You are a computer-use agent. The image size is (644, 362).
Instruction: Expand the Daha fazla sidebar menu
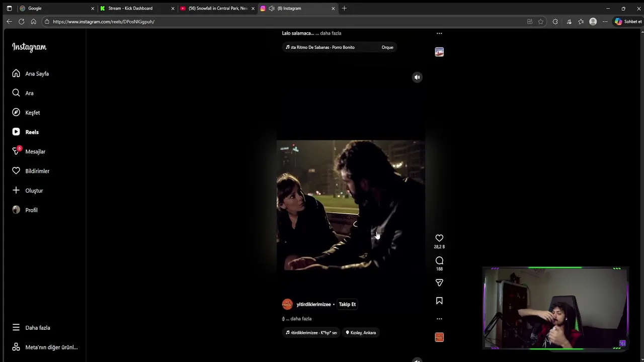31,328
